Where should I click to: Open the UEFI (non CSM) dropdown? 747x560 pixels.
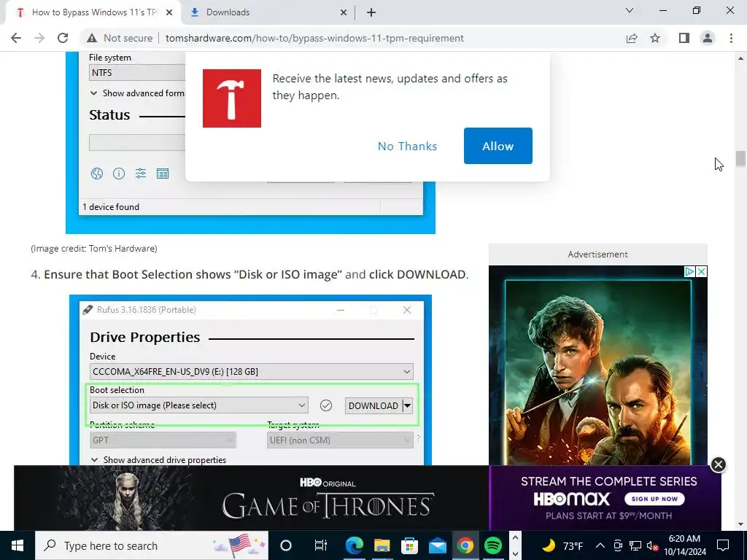coord(340,440)
